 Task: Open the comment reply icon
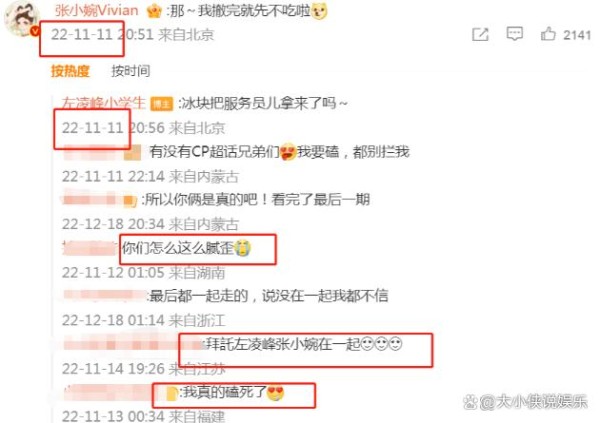(514, 34)
